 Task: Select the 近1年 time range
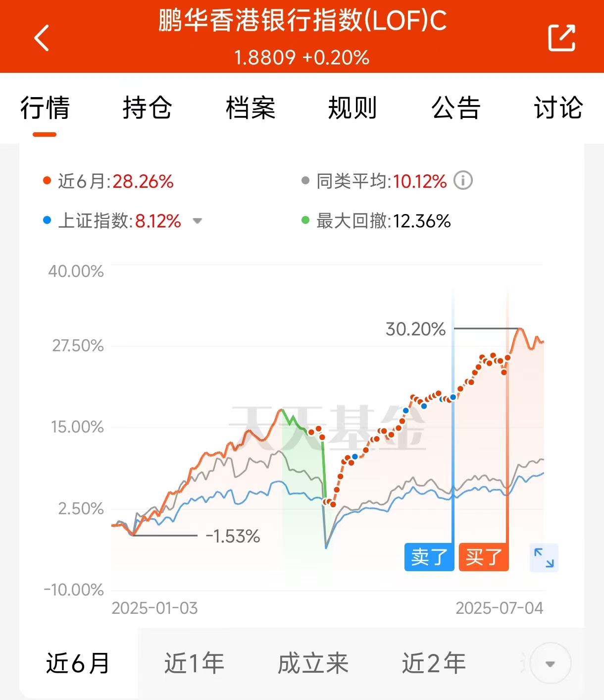[x=194, y=663]
